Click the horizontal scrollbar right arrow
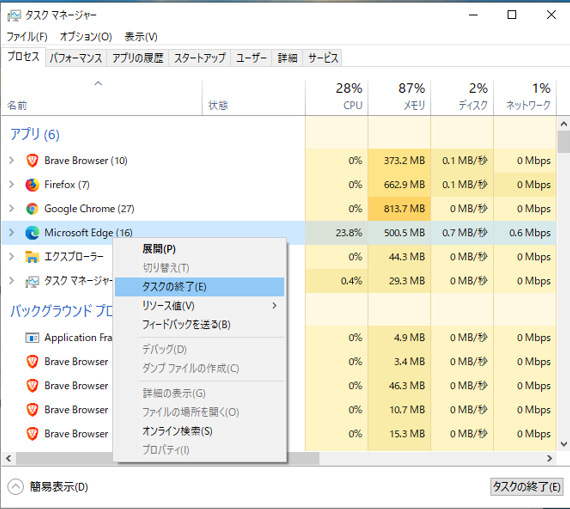 550,458
